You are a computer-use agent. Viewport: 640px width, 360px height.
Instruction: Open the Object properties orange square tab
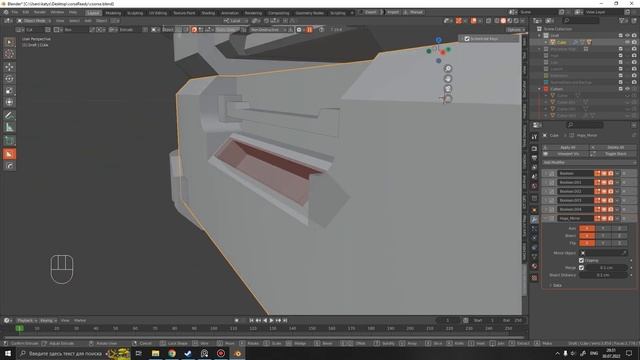pos(534,210)
